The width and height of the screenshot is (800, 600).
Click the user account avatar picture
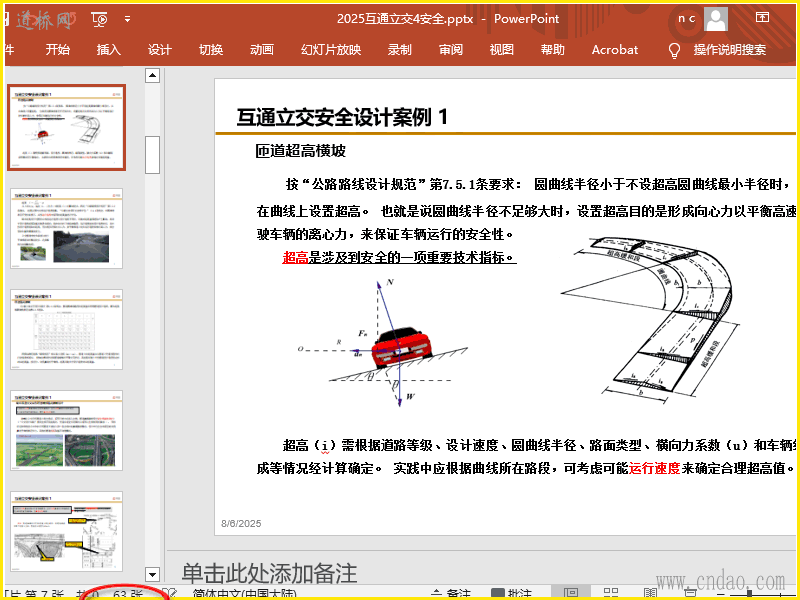pos(716,18)
